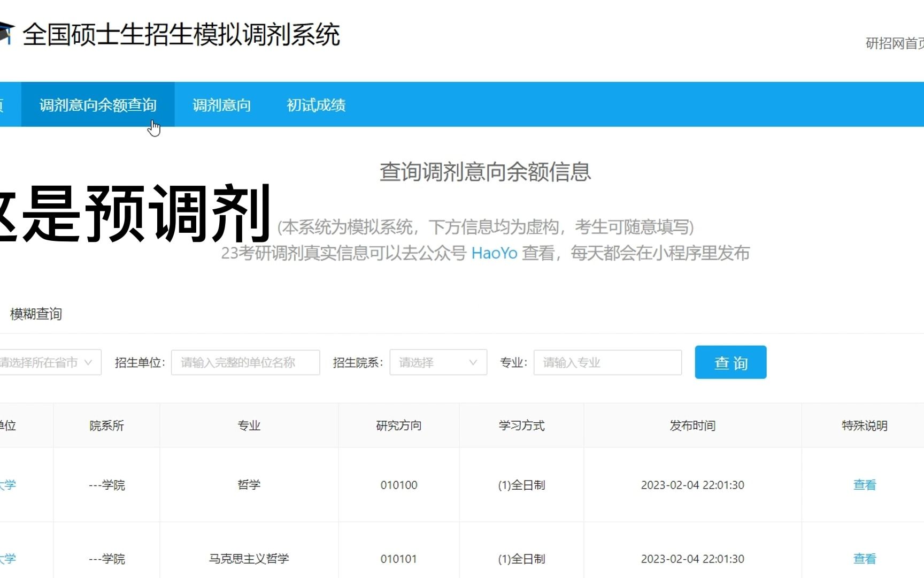The width and height of the screenshot is (924, 578).
Task: Select the 模糊查询 tab
Action: pyautogui.click(x=36, y=314)
